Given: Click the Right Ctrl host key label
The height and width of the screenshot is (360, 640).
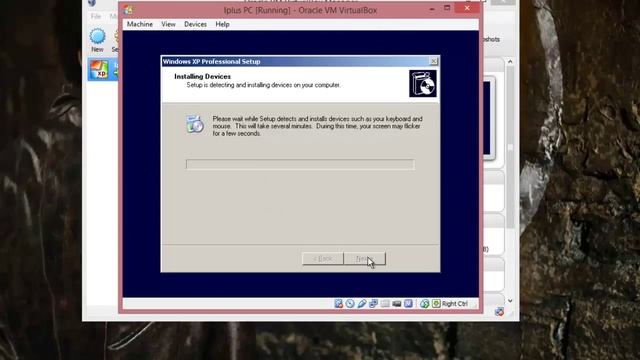Looking at the screenshot, I should coord(455,304).
